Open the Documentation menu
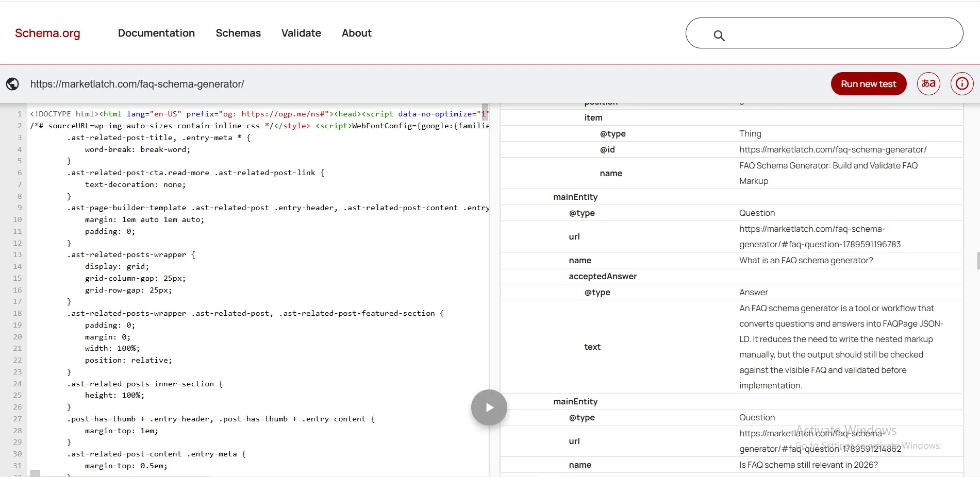Image resolution: width=980 pixels, height=477 pixels. [x=156, y=33]
